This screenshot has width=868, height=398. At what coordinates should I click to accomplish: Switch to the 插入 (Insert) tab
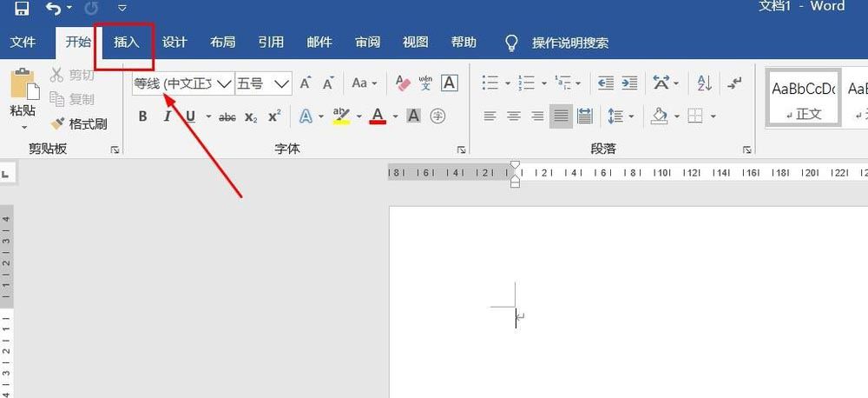(x=126, y=43)
